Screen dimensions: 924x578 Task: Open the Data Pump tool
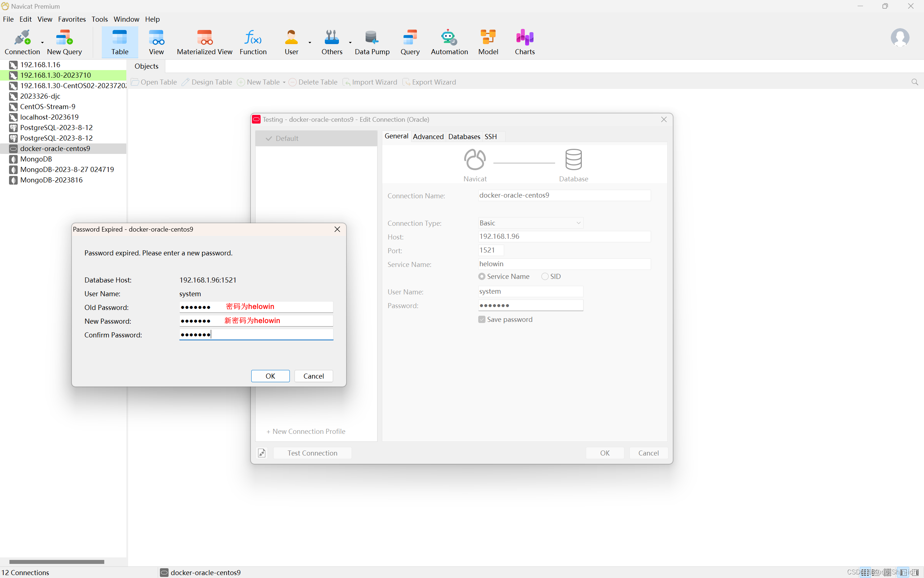(372, 42)
